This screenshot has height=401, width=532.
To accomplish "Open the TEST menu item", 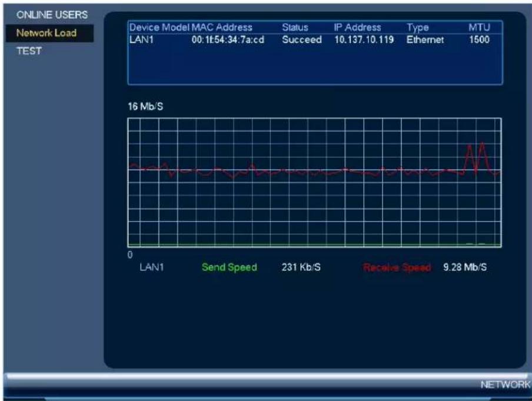I will pos(29,51).
